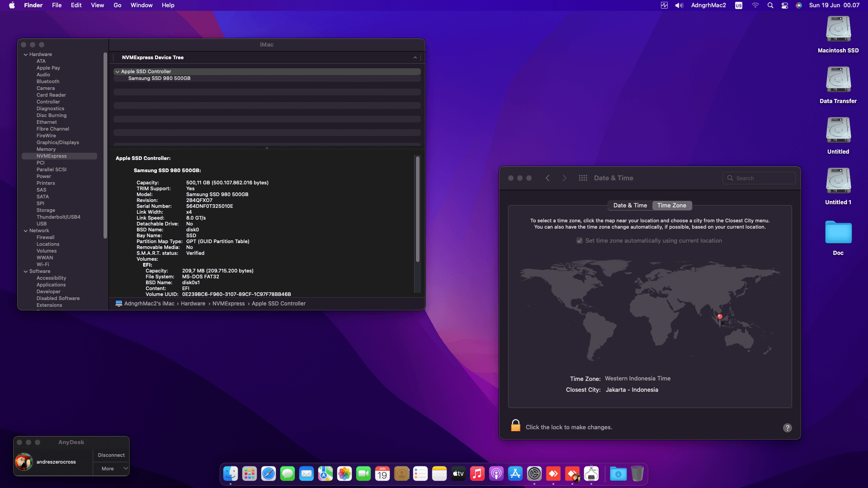The image size is (868, 488).
Task: Collapse the Hardware section in sidebar
Action: (x=26, y=55)
